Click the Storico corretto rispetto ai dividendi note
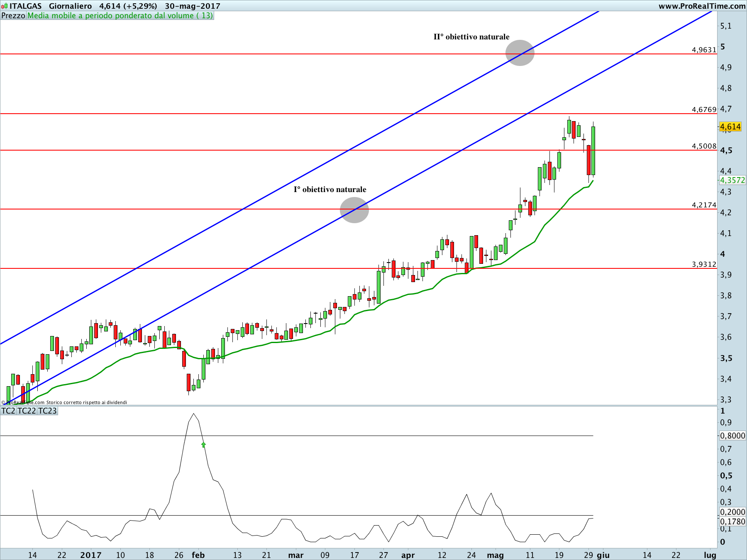This screenshot has width=747, height=560. click(x=87, y=402)
